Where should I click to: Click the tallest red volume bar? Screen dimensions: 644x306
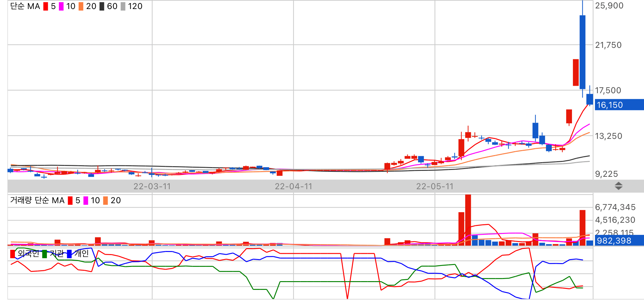point(468,220)
